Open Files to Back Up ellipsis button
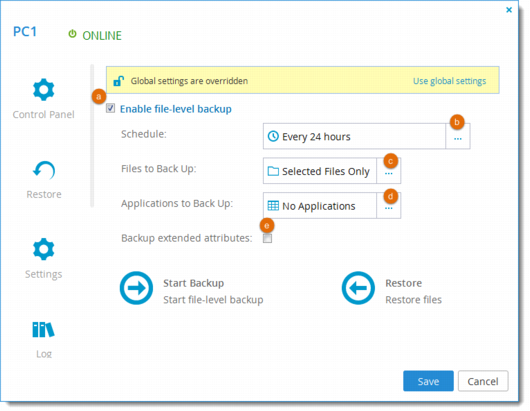The image size is (530, 411). click(x=389, y=171)
